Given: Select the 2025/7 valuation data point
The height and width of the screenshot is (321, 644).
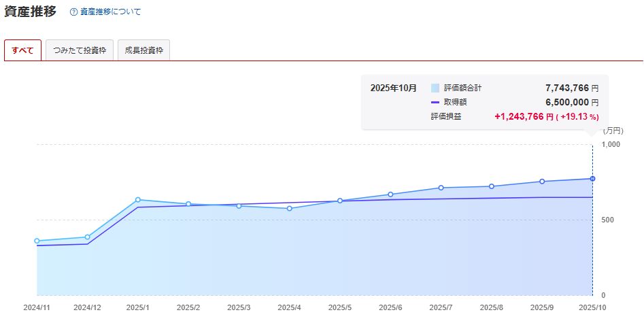Looking at the screenshot, I should [441, 188].
